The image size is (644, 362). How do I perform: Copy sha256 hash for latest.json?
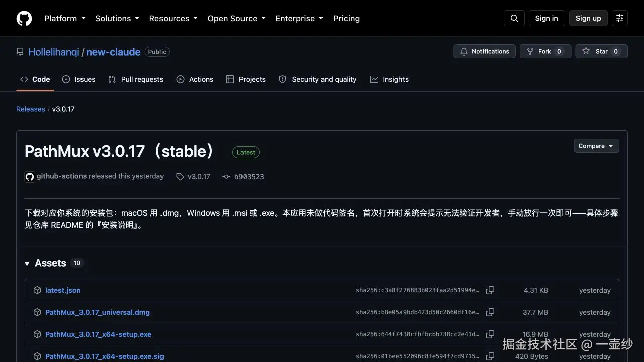pyautogui.click(x=490, y=290)
